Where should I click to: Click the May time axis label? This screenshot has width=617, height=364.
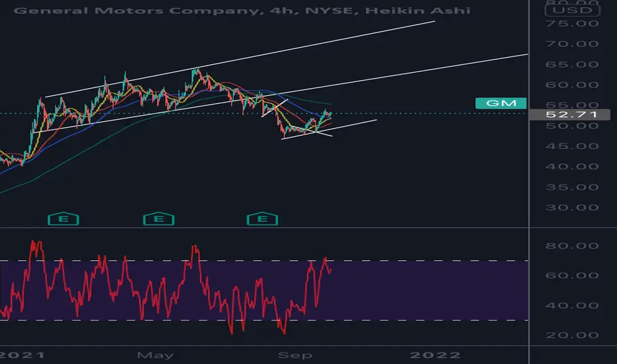[x=156, y=356]
